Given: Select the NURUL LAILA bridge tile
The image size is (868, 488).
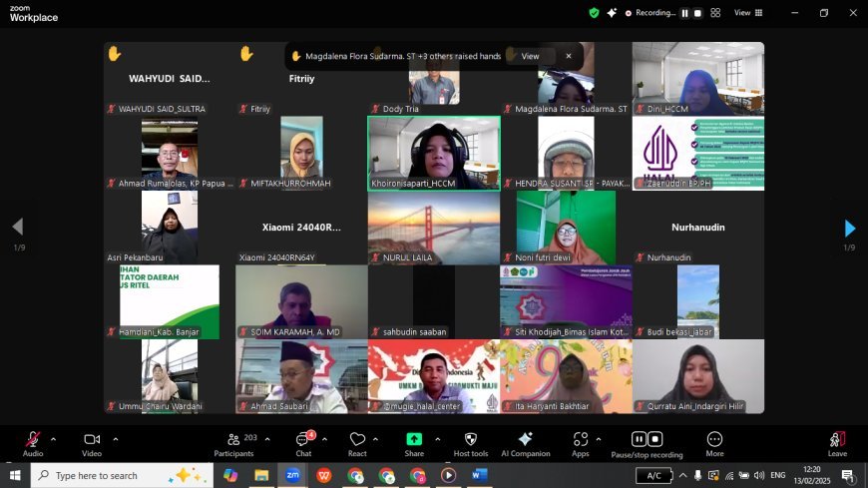Looking at the screenshot, I should (x=434, y=228).
